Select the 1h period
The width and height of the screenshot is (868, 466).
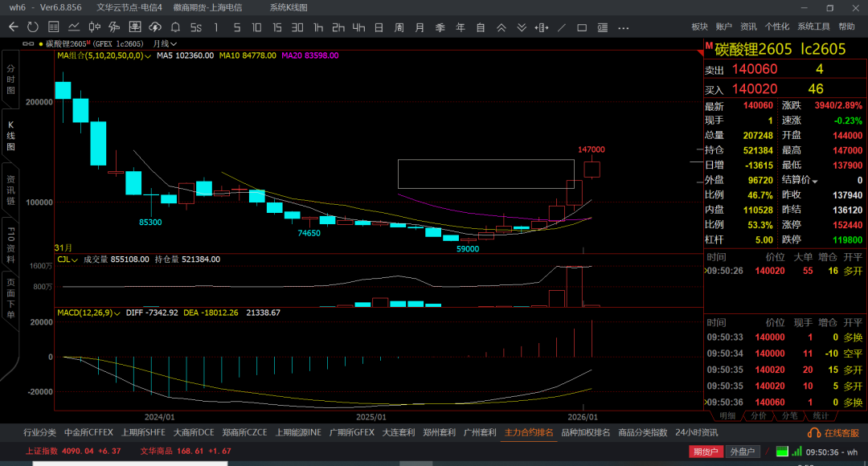click(x=318, y=27)
